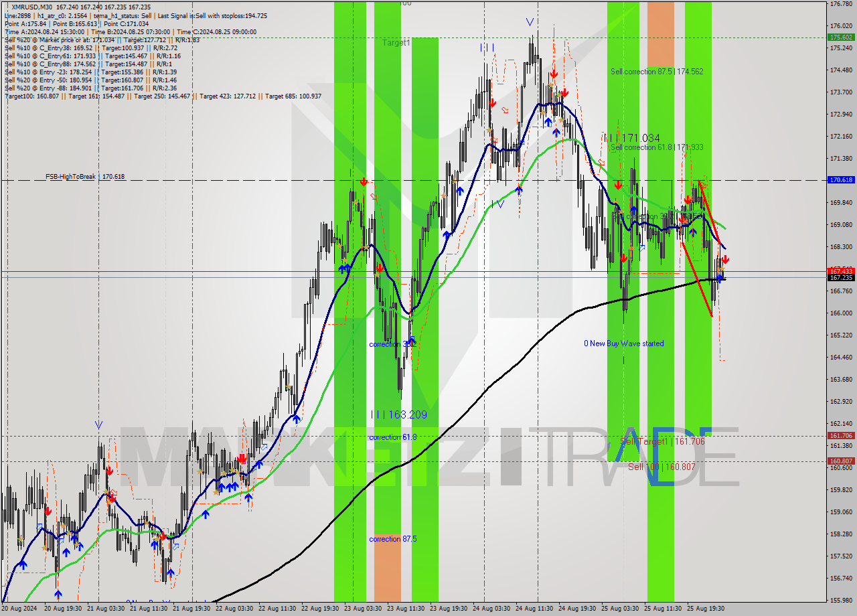This screenshot has height=616, width=857.
Task: Click the 176.780 price axis value
Action: point(841,4)
